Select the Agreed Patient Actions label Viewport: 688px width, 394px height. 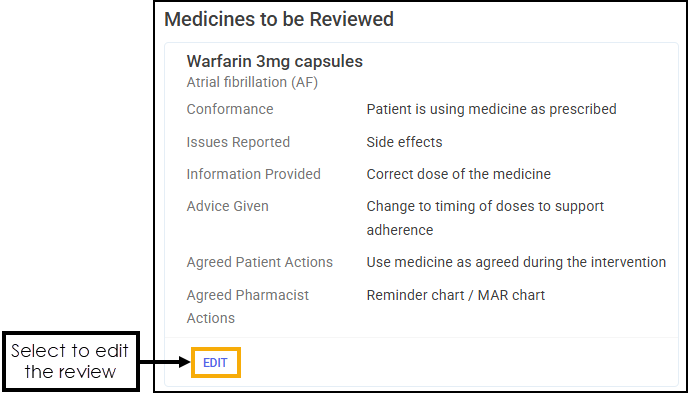(x=260, y=262)
